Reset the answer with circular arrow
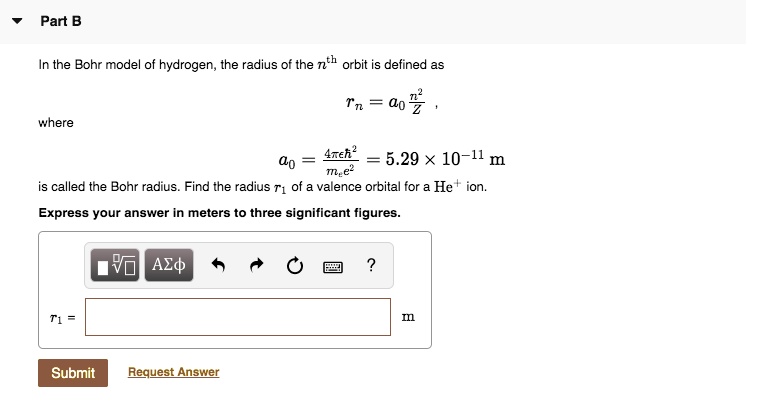Viewport: 763px width, 410px height. pyautogui.click(x=293, y=266)
